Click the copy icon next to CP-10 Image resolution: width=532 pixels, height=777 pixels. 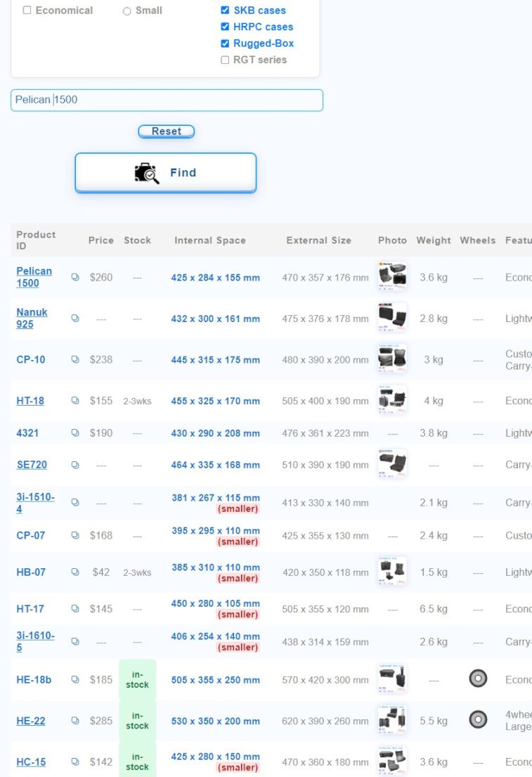75,359
